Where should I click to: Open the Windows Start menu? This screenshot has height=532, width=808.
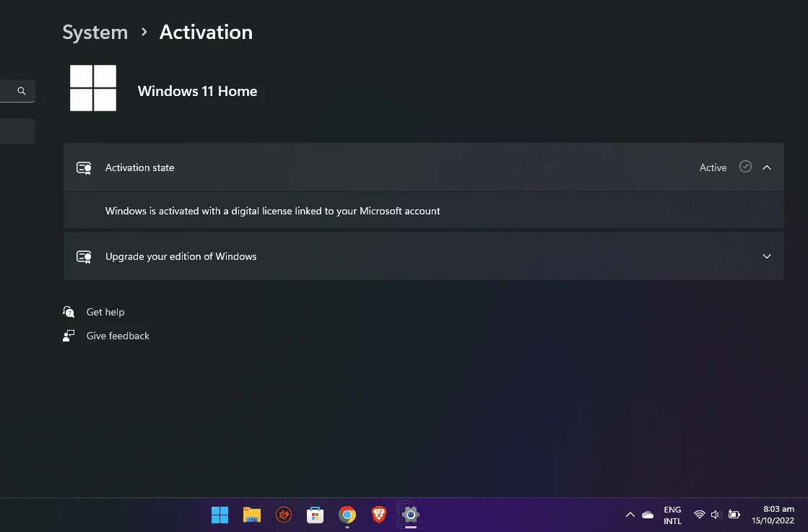220,515
